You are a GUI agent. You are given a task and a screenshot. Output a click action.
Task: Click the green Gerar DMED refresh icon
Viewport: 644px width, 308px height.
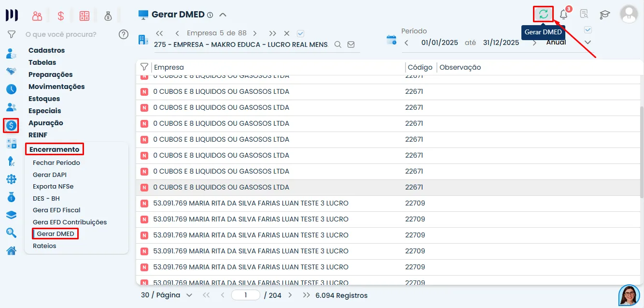coord(543,14)
